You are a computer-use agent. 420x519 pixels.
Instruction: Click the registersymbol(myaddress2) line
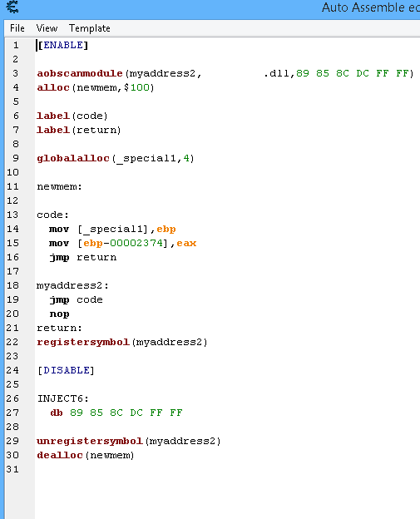click(122, 342)
